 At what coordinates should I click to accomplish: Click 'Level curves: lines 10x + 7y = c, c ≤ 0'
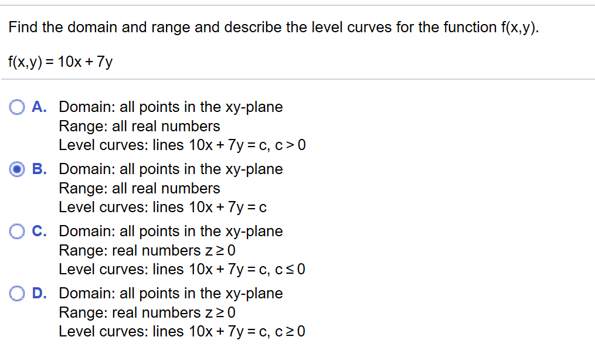click(x=182, y=269)
